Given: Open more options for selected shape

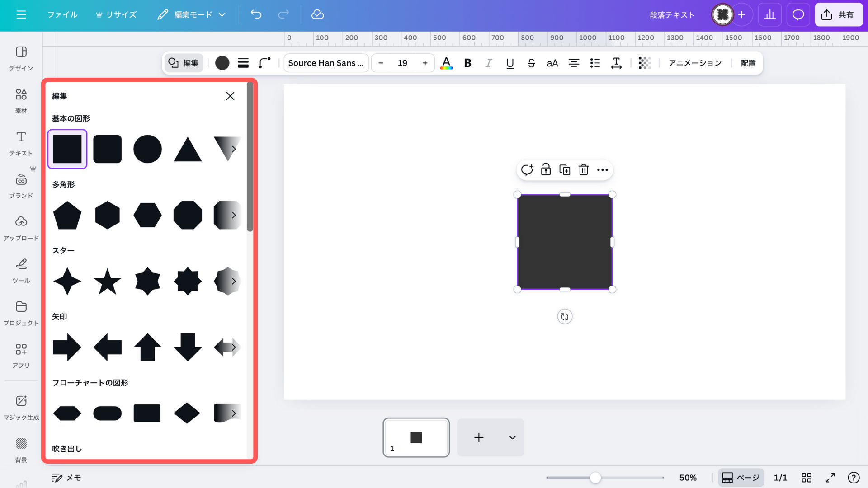Looking at the screenshot, I should click(603, 170).
